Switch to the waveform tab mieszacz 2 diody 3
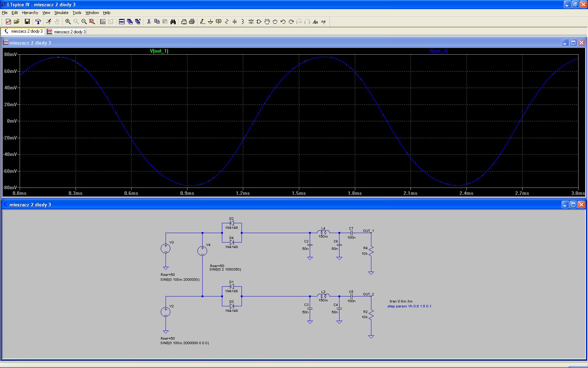Viewport: 588px width, 368px height. pyautogui.click(x=66, y=32)
